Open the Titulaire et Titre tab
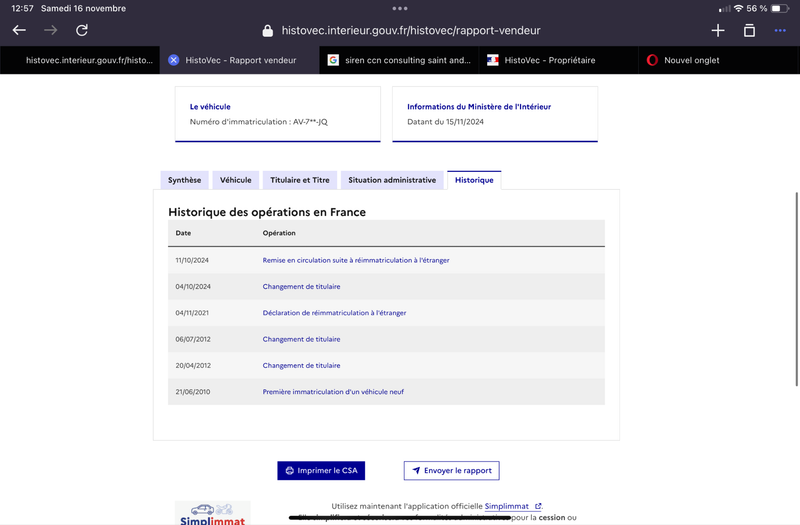 [300, 180]
